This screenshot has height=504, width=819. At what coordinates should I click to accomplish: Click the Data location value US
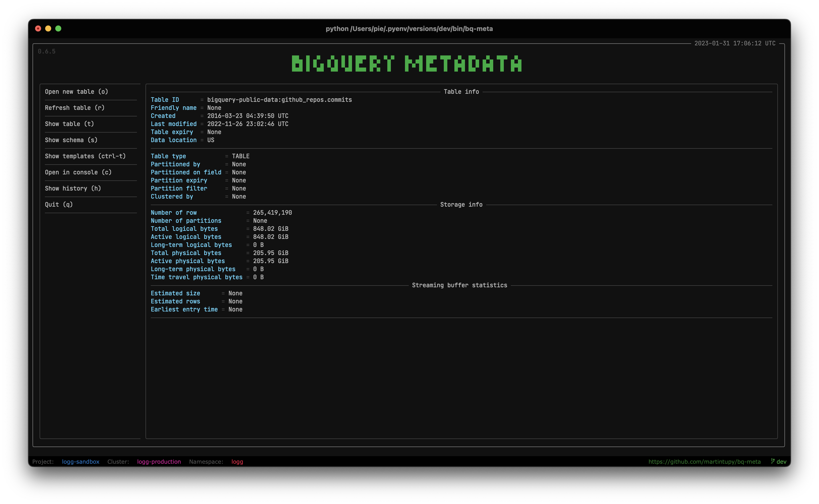[x=211, y=140]
